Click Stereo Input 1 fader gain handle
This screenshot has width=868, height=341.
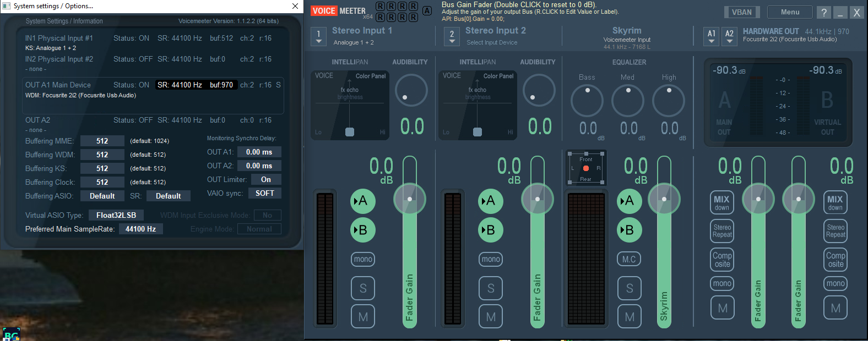click(409, 199)
